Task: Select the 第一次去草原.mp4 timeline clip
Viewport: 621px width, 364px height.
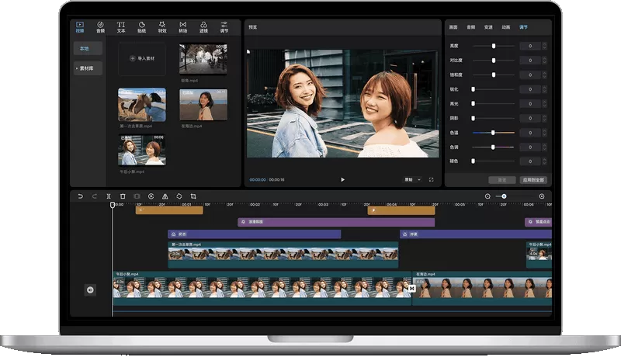Action: click(x=283, y=255)
